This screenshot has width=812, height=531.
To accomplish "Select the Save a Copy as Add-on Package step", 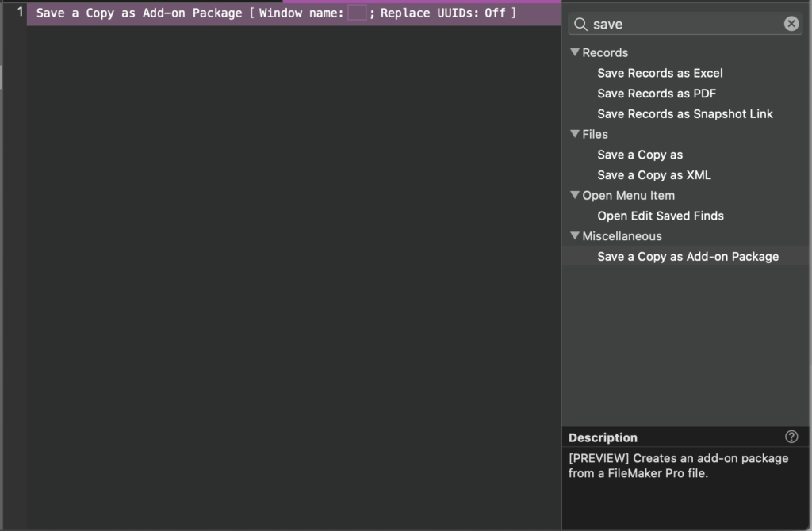I will tap(688, 256).
